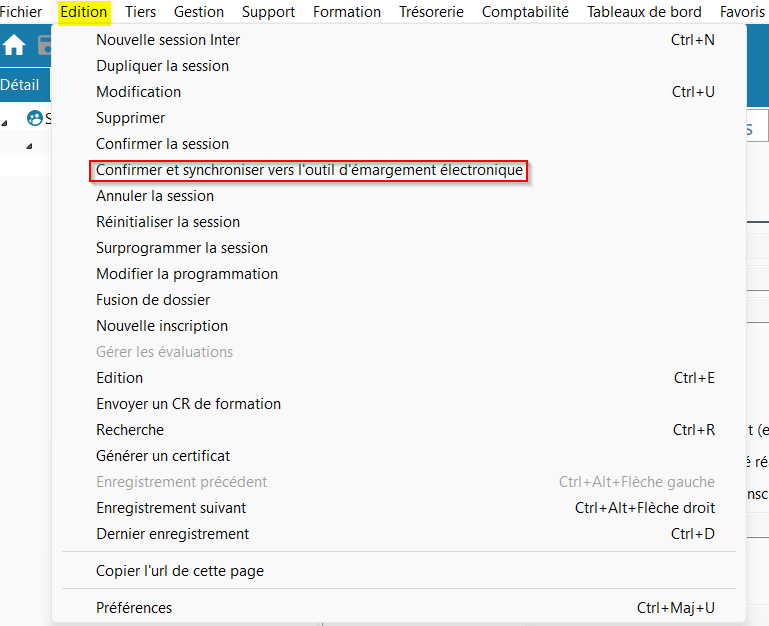
Task: Click the group session icon in tree
Action: coord(35,118)
